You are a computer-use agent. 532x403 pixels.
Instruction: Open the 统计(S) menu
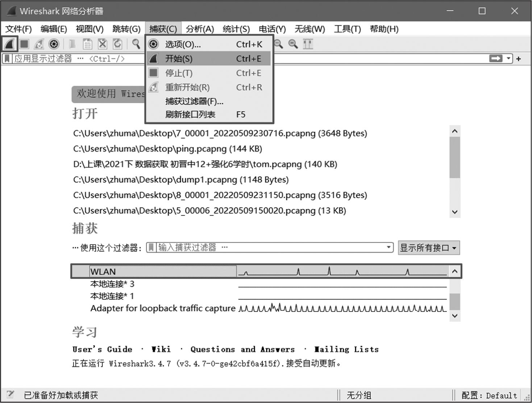tap(236, 29)
